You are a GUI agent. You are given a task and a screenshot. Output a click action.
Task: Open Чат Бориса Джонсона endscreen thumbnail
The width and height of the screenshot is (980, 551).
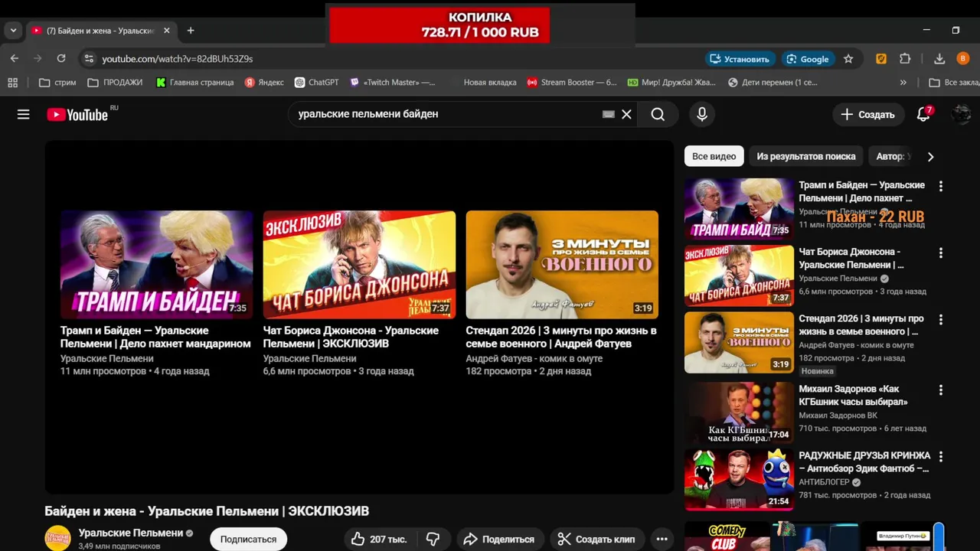(359, 265)
